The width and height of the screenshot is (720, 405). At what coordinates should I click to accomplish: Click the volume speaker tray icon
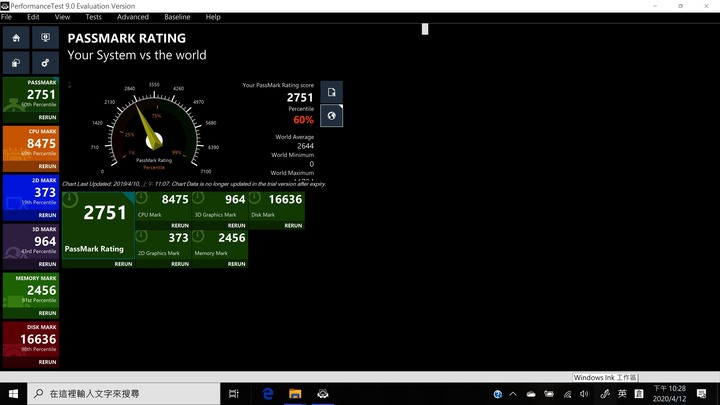point(584,394)
